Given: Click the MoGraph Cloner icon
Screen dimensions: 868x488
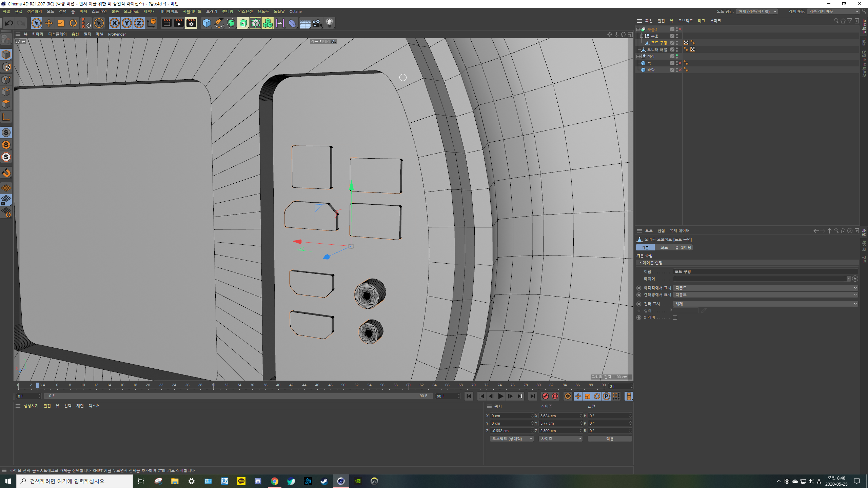Looking at the screenshot, I should coord(268,23).
